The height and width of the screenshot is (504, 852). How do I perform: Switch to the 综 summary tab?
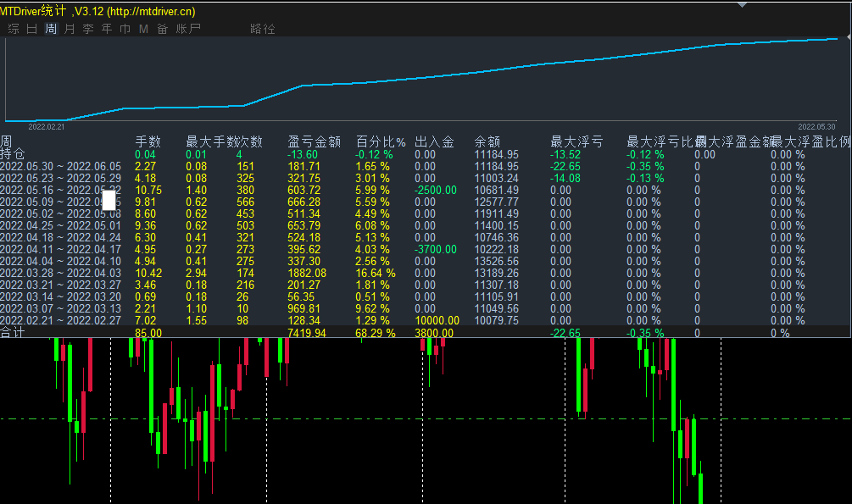[x=14, y=29]
